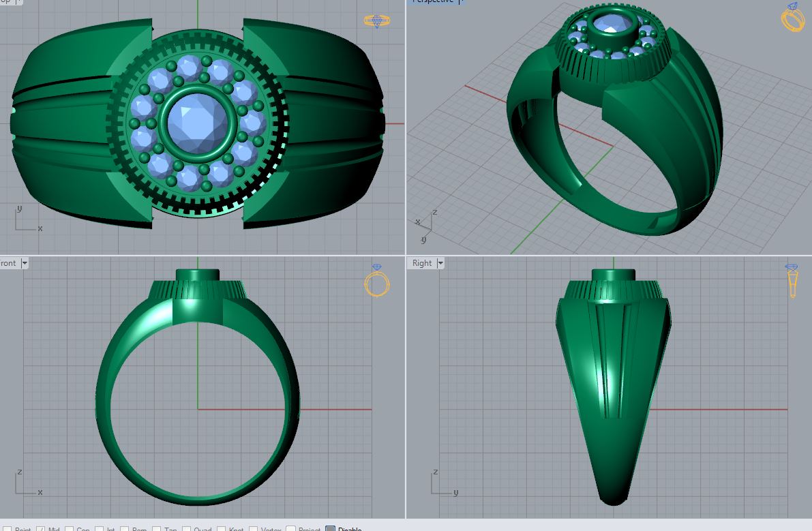
Task: Enable the Quad object snap checkbox
Action: (186, 529)
